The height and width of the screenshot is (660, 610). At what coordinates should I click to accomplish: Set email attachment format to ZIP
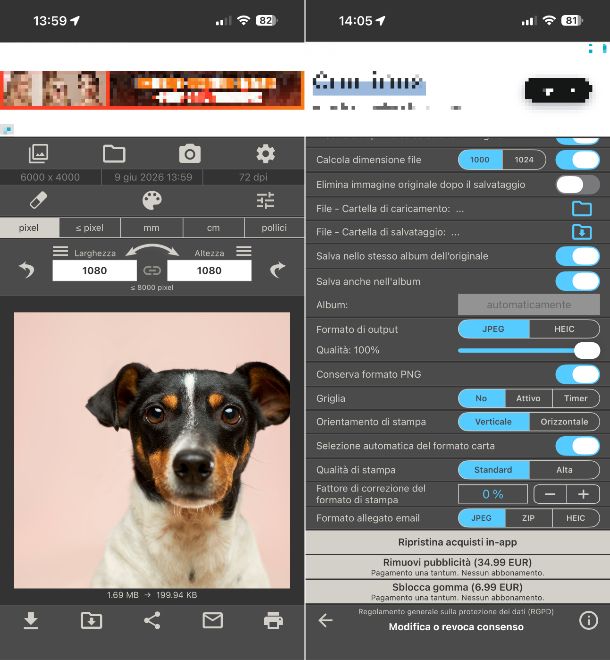(x=528, y=518)
